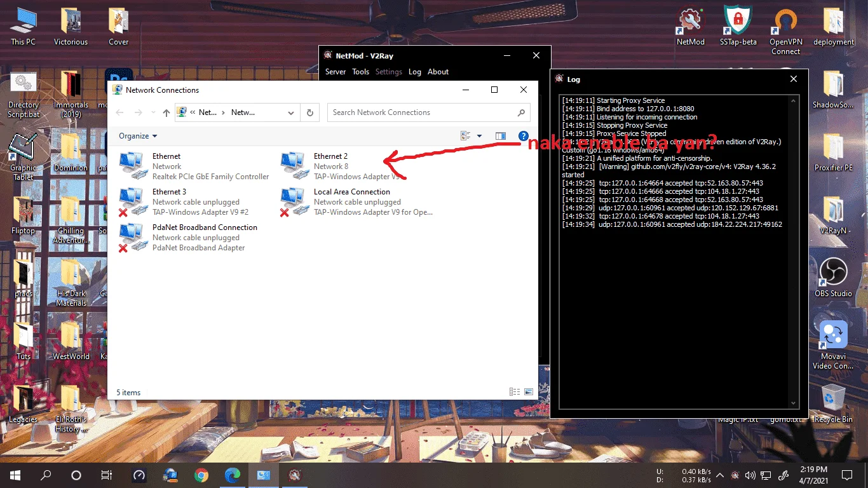Select the Local Area Connection adapter
Viewport: 868px width, 488px height.
(x=357, y=202)
